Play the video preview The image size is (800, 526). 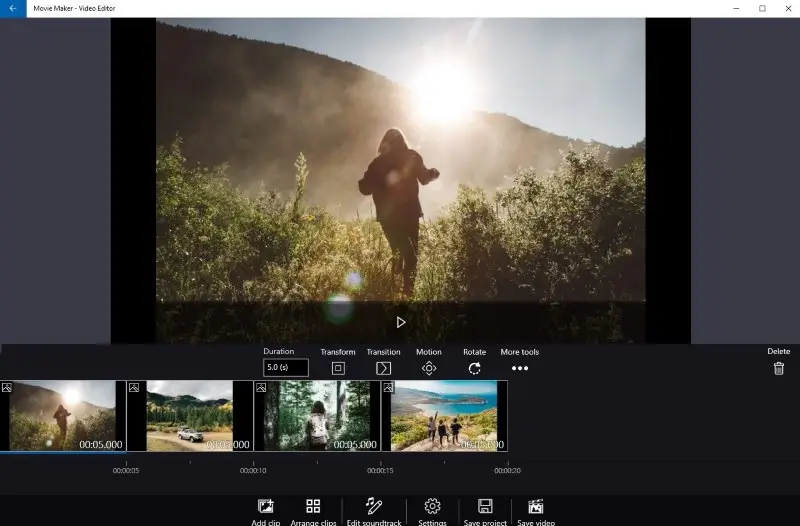tap(401, 322)
